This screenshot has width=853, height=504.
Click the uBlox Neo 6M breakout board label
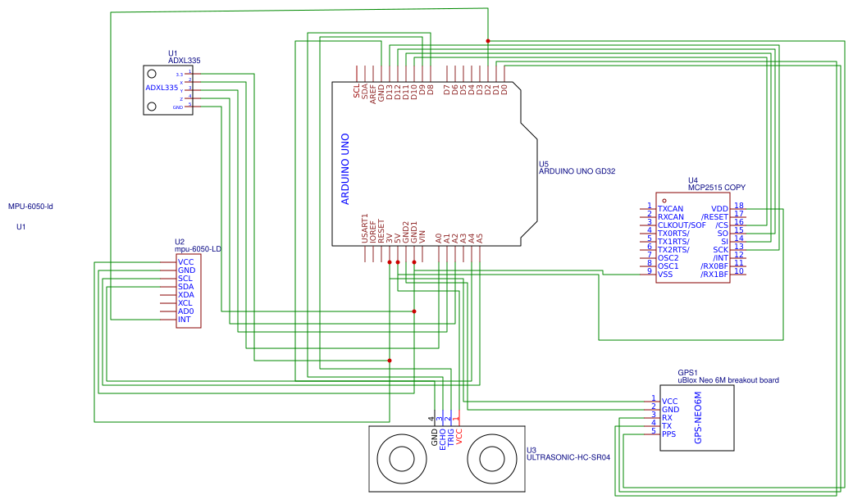click(x=728, y=379)
